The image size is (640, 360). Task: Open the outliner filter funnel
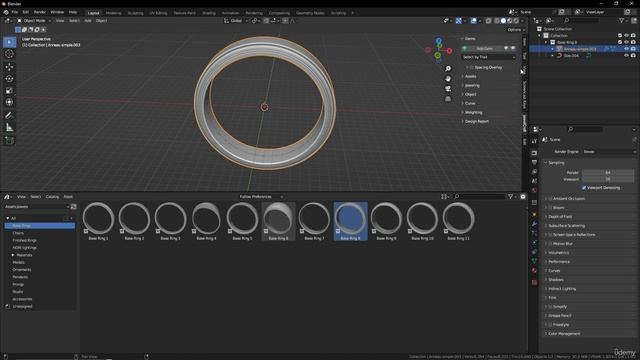pyautogui.click(x=622, y=21)
